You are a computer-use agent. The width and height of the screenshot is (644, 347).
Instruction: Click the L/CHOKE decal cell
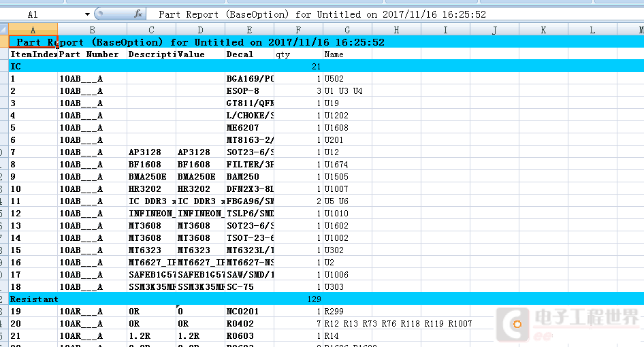point(249,116)
